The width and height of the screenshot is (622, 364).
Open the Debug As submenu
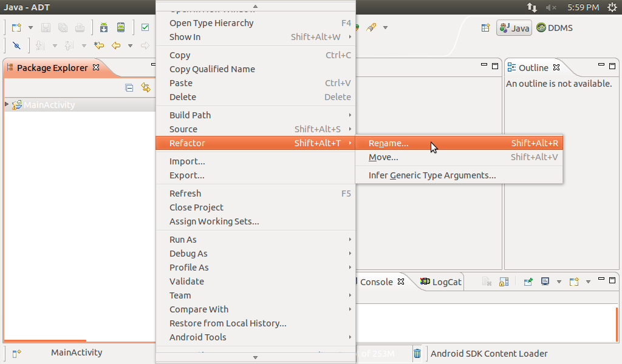click(x=256, y=254)
